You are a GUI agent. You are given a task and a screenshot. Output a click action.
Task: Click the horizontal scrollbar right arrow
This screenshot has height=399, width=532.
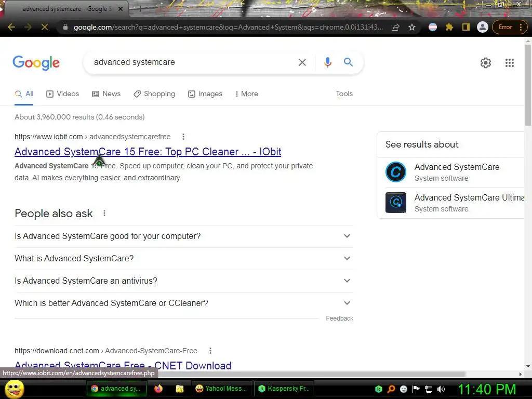(521, 374)
